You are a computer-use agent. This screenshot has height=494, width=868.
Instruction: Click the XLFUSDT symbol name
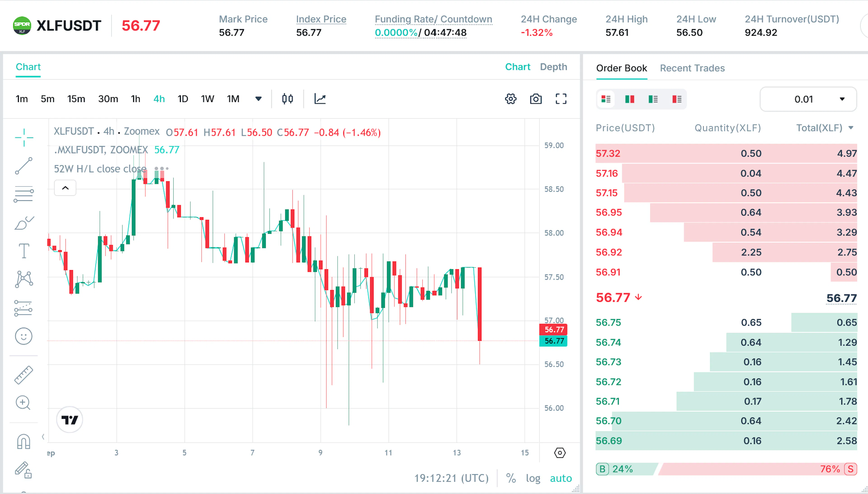[x=69, y=25]
